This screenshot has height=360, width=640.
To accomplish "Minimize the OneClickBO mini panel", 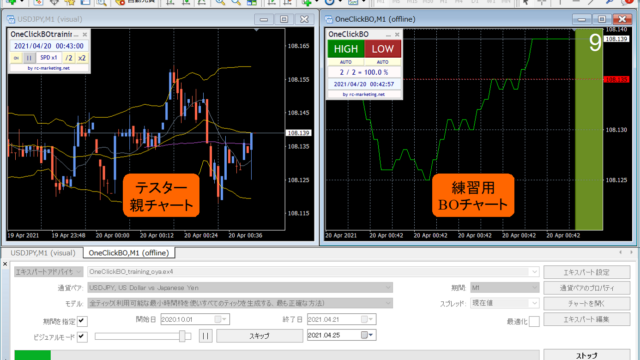I will (388, 35).
